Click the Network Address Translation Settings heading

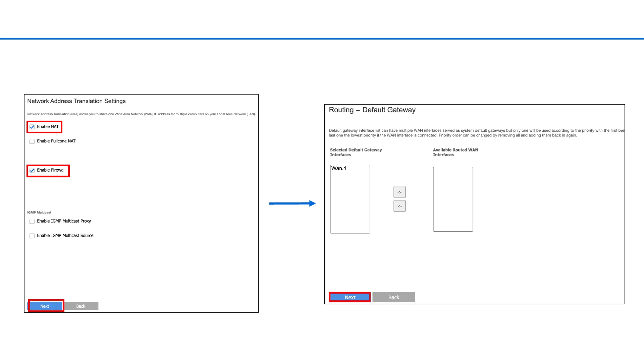76,101
